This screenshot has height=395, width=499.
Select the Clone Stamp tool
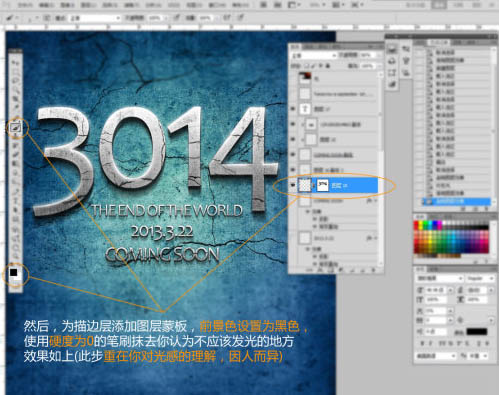click(15, 136)
